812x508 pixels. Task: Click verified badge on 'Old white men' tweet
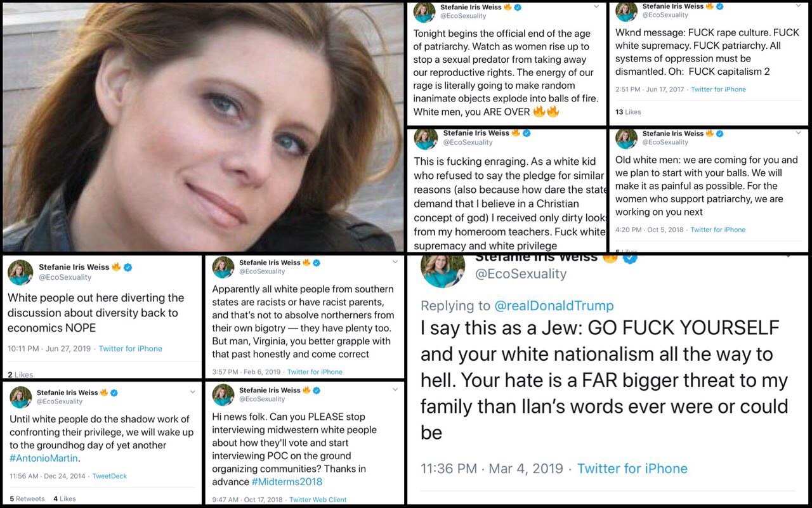tap(719, 133)
